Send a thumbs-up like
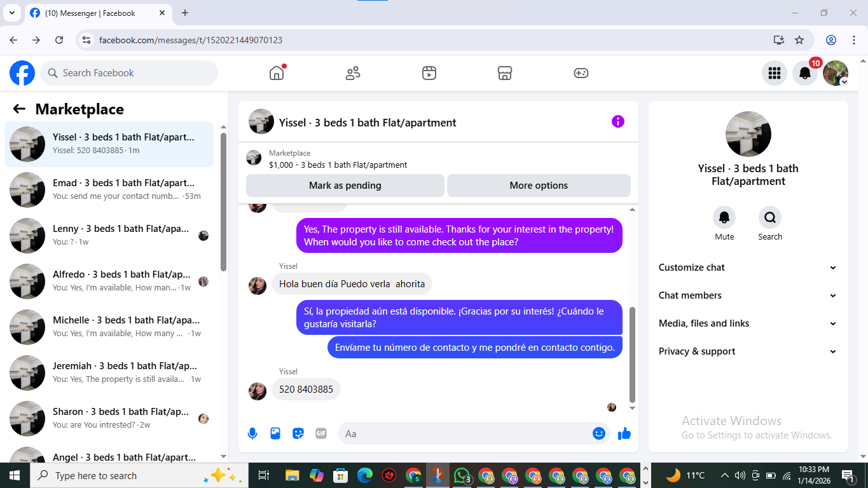The height and width of the screenshot is (488, 868). click(x=624, y=433)
